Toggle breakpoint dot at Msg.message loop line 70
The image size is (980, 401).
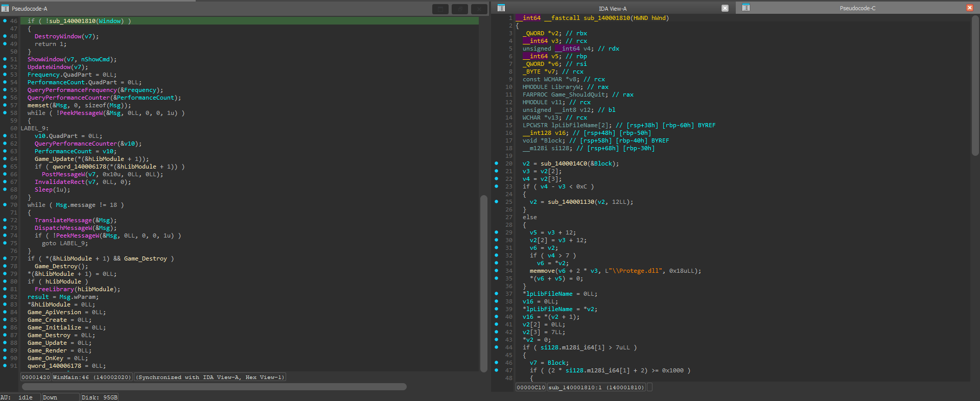point(5,205)
